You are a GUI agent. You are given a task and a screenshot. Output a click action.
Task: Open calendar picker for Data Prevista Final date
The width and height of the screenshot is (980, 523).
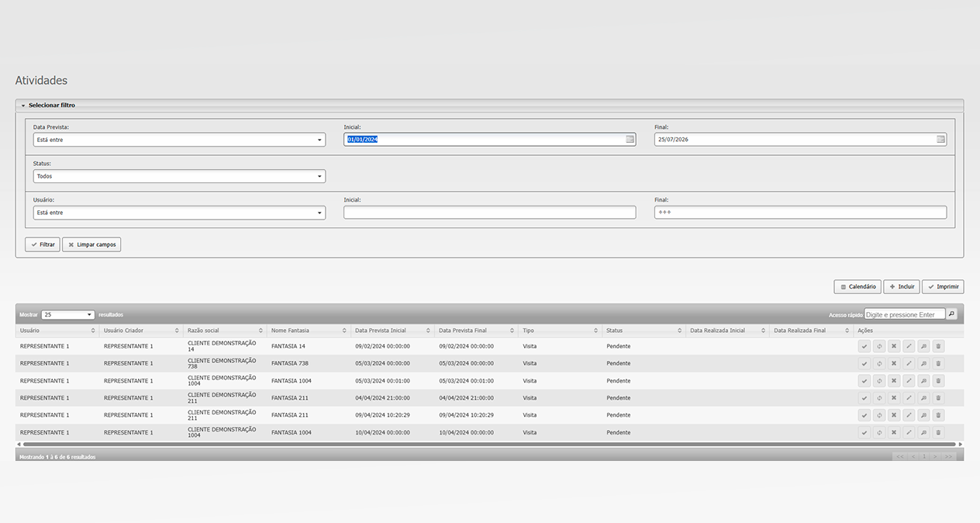point(940,140)
